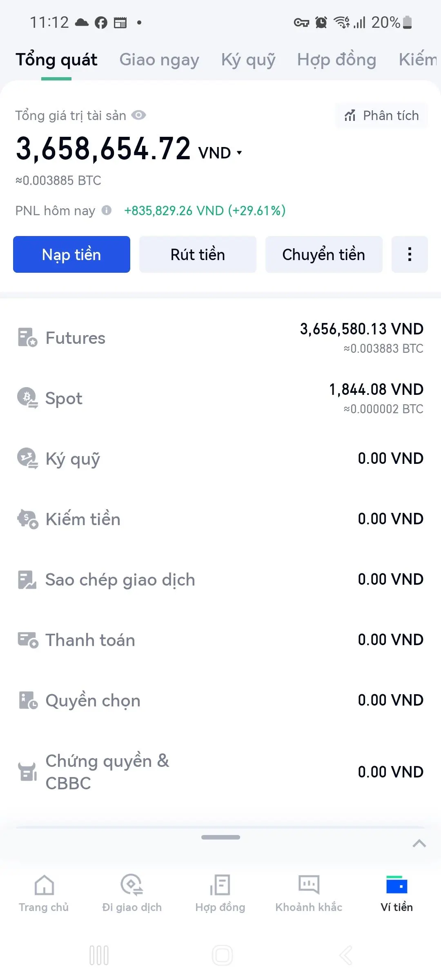Open the VND currency dropdown
441x980 pixels.
220,153
